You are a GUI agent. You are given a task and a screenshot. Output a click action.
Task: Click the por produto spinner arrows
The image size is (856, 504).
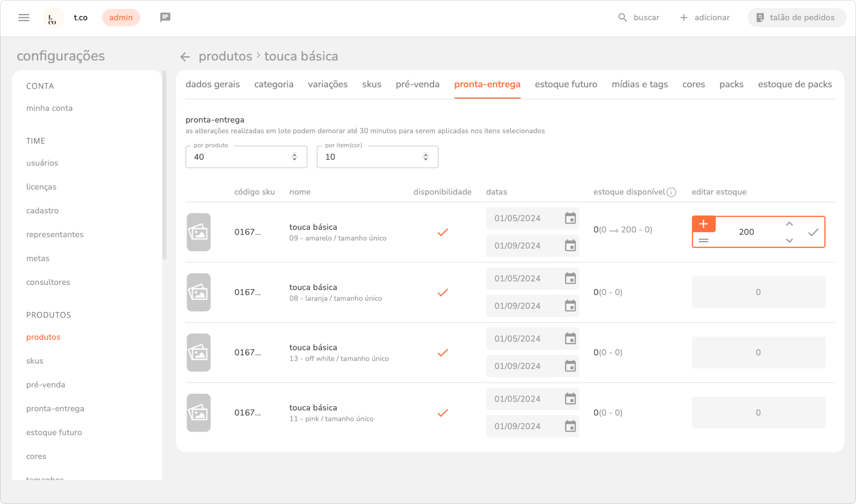(x=294, y=157)
